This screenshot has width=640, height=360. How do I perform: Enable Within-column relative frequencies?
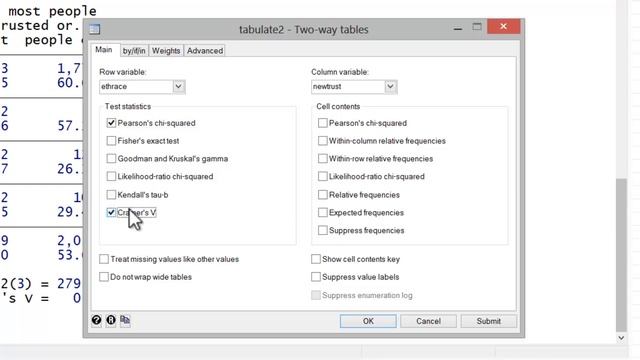322,141
